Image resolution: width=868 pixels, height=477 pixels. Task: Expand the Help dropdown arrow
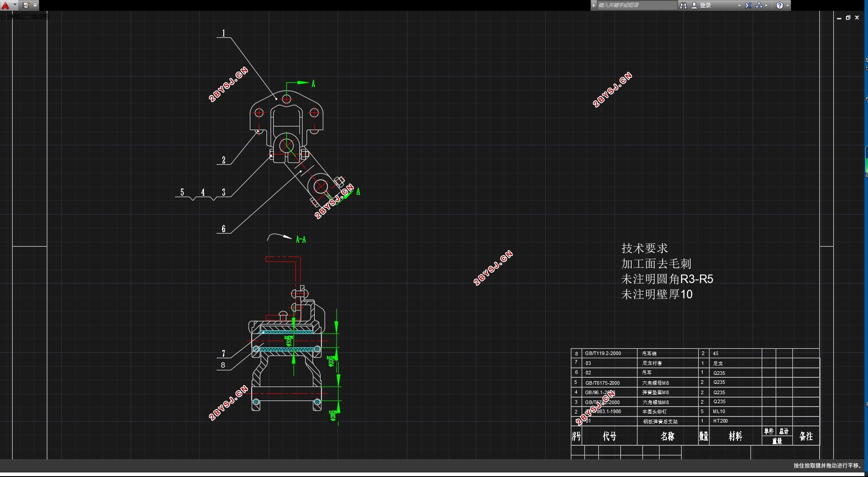click(x=787, y=5)
